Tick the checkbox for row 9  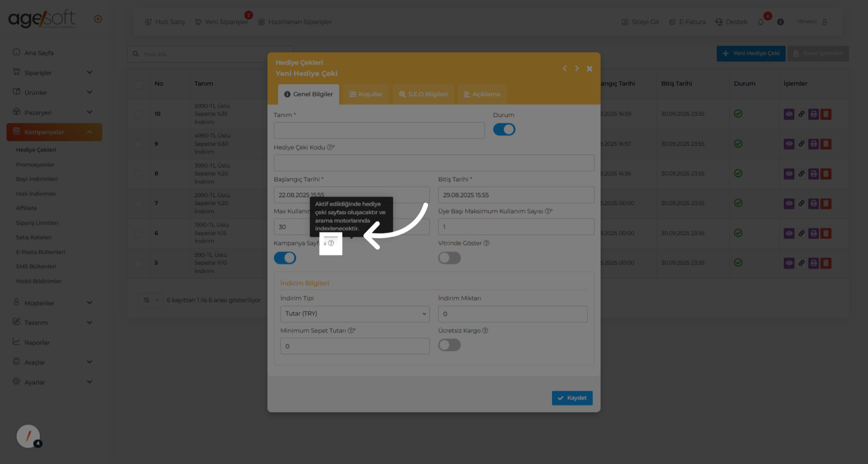(x=138, y=144)
